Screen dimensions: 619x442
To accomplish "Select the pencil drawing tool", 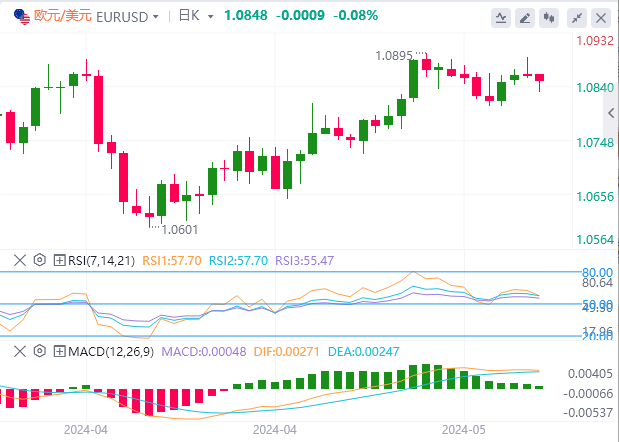I will (525, 18).
